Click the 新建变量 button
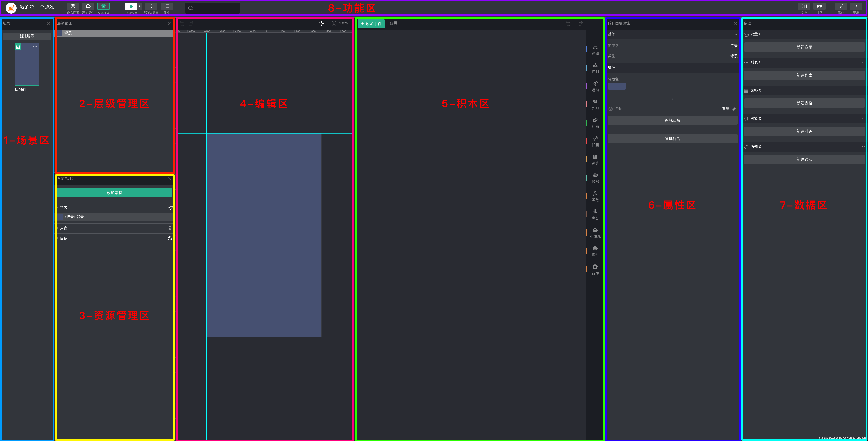This screenshot has width=868, height=441. click(804, 47)
